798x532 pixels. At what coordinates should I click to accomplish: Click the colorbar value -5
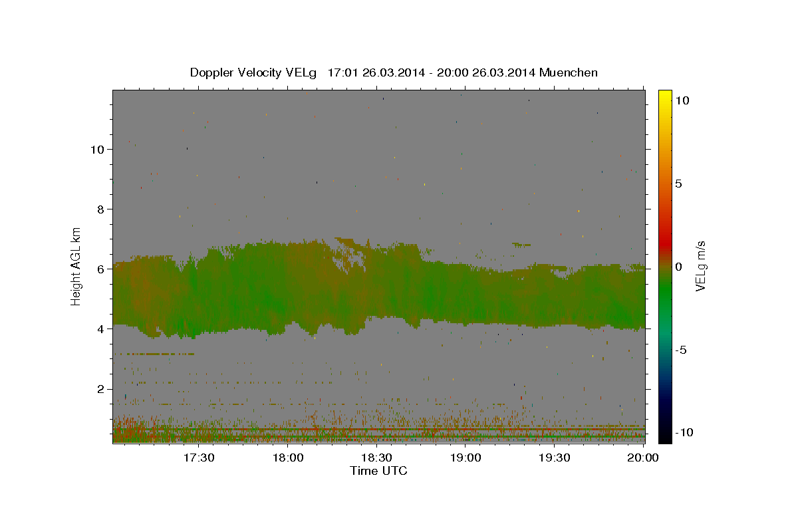pos(681,349)
